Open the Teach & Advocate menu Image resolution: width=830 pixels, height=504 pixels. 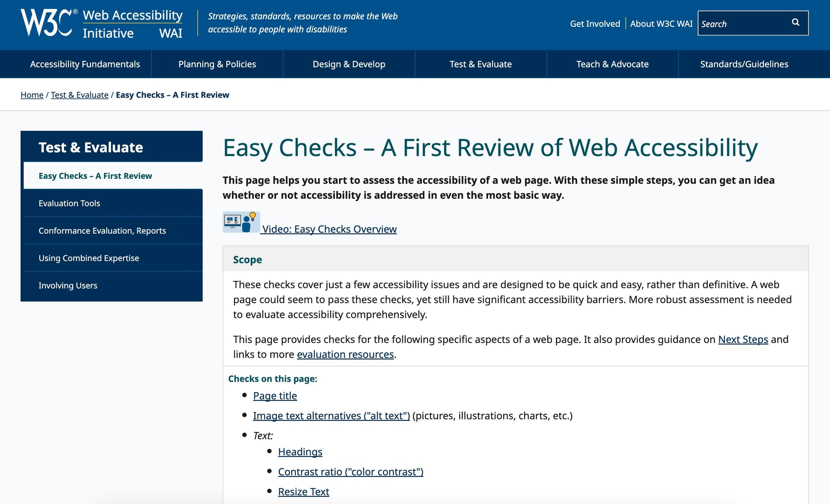click(612, 64)
